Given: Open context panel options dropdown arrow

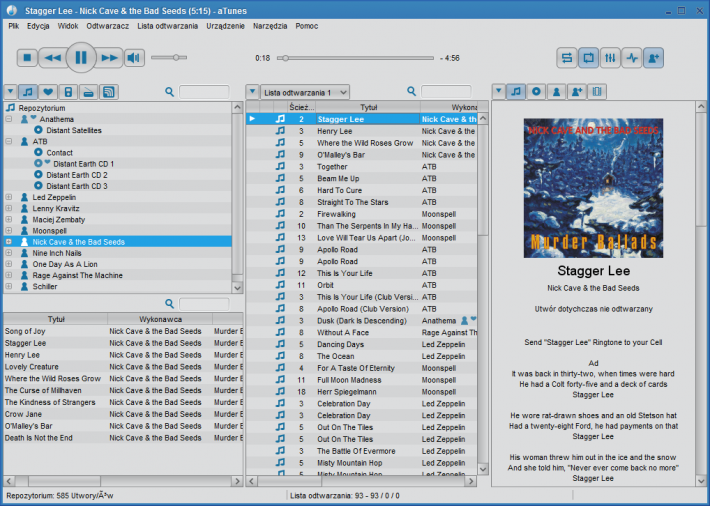Looking at the screenshot, I should 499,92.
